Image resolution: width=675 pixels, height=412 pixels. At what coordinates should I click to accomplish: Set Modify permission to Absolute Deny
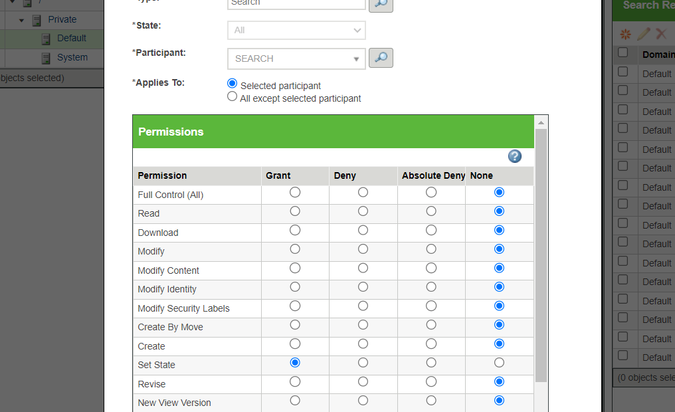pyautogui.click(x=431, y=249)
